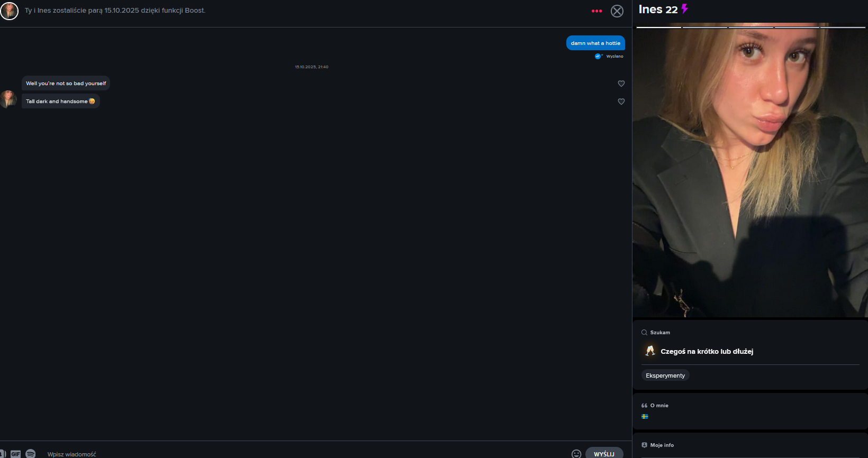Viewport: 868px width, 458px height.
Task: Jump to the fourth photo indicator segment
Action: (797, 27)
